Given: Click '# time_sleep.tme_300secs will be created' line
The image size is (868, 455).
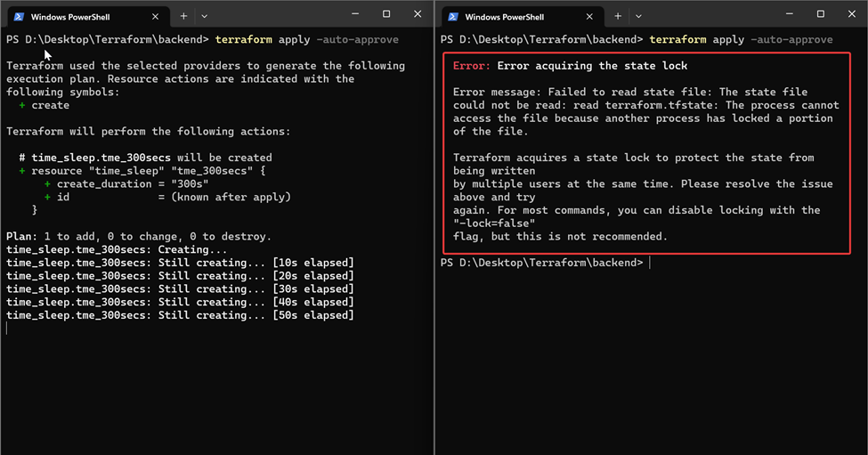Looking at the screenshot, I should point(146,158).
